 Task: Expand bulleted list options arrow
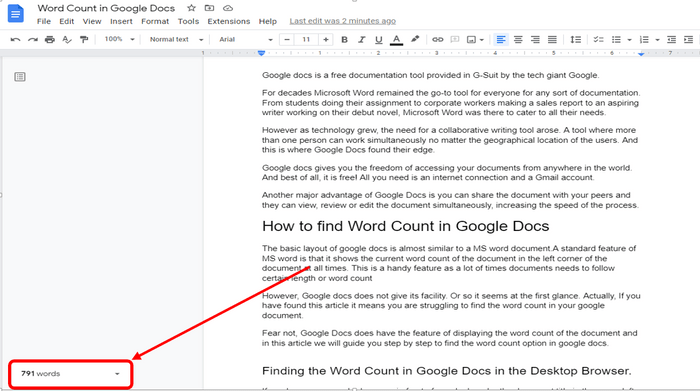coord(629,40)
